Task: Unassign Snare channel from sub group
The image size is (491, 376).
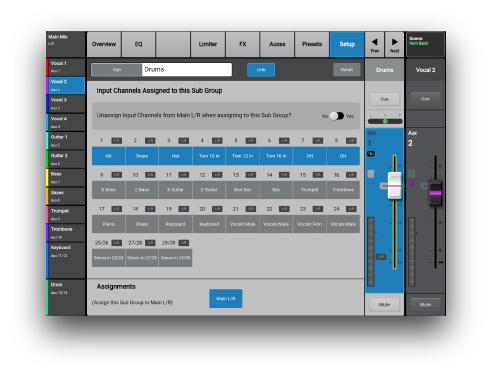Action: (142, 156)
